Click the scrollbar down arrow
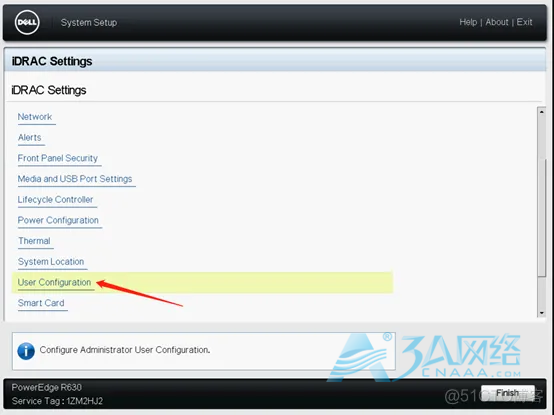 (x=542, y=313)
